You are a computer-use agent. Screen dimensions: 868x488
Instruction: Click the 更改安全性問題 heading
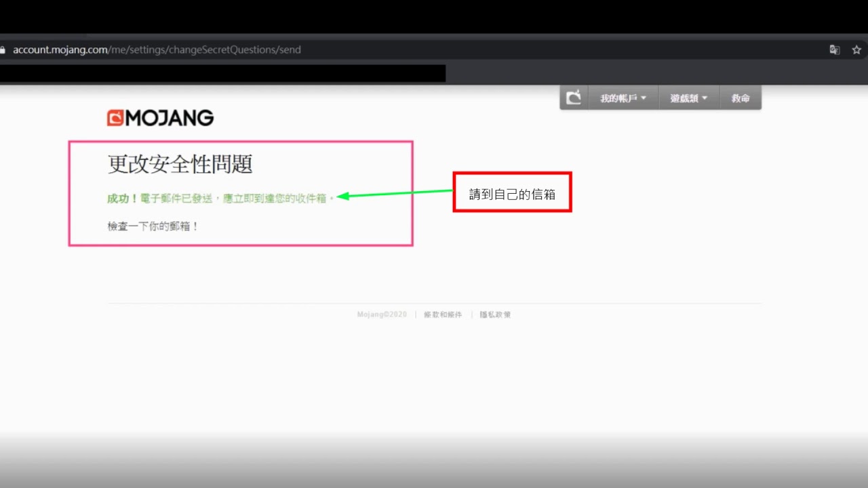click(x=180, y=164)
